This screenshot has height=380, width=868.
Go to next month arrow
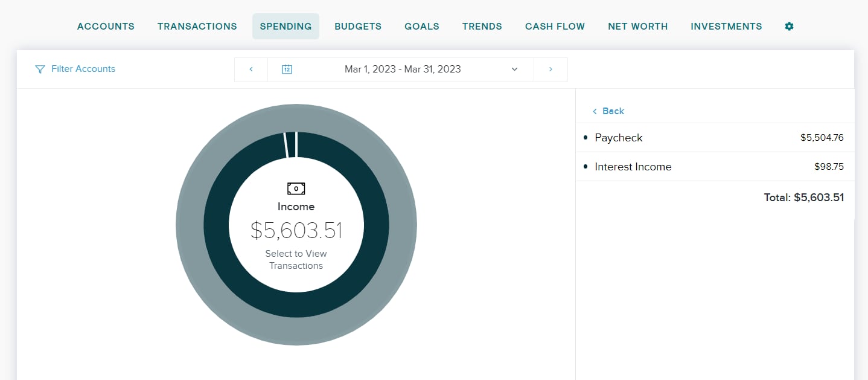pyautogui.click(x=550, y=69)
